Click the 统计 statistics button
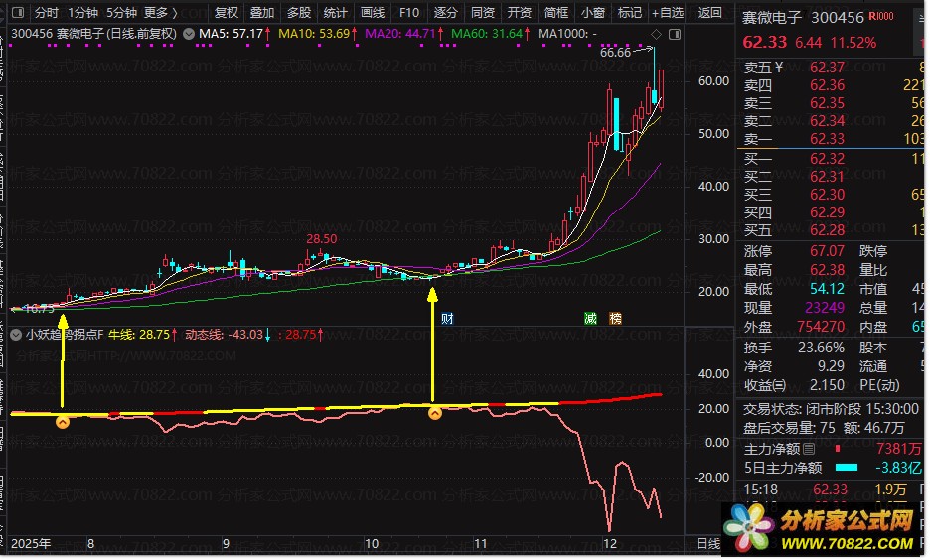Viewport: 930px width, 560px height. (335, 12)
